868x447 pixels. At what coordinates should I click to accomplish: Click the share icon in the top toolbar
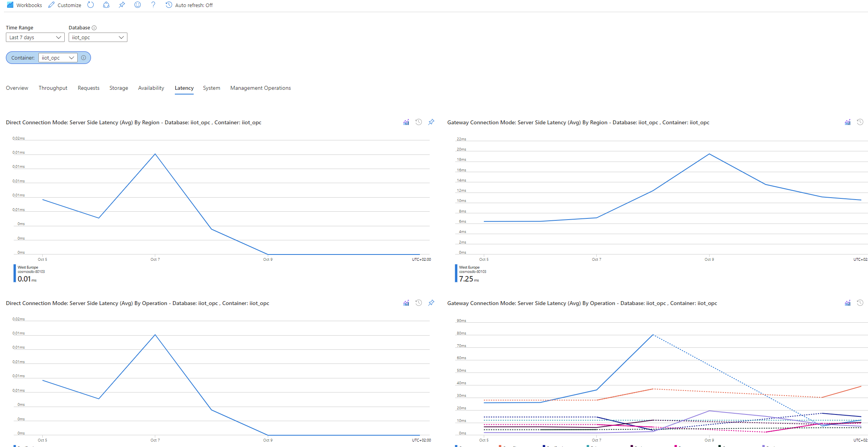106,5
